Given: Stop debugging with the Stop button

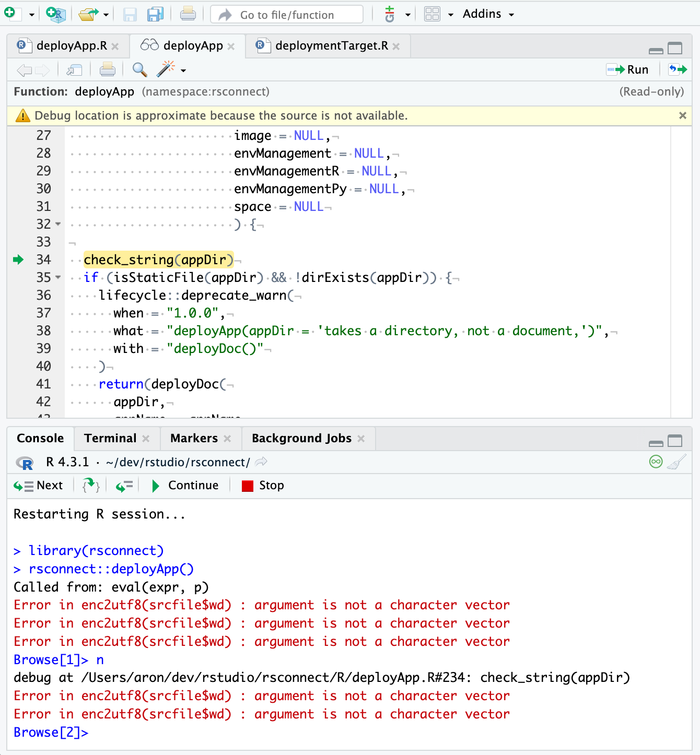Looking at the screenshot, I should point(263,486).
